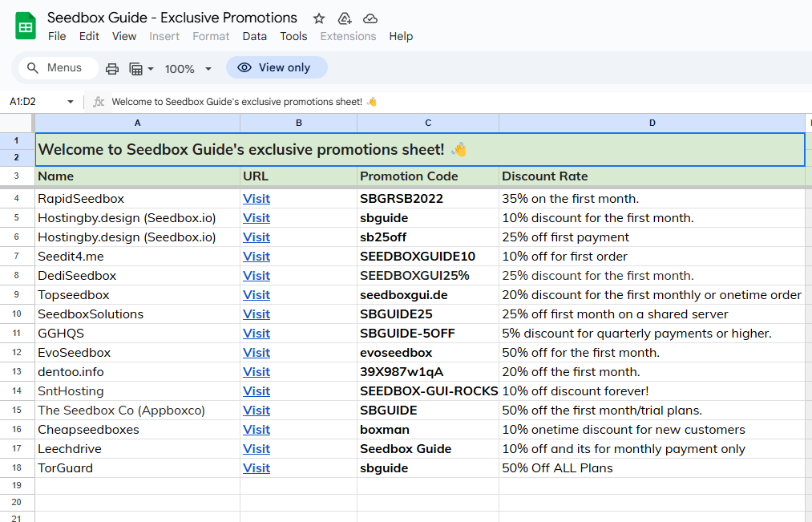812x522 pixels.
Task: Open the Data menu
Action: pyautogui.click(x=254, y=36)
